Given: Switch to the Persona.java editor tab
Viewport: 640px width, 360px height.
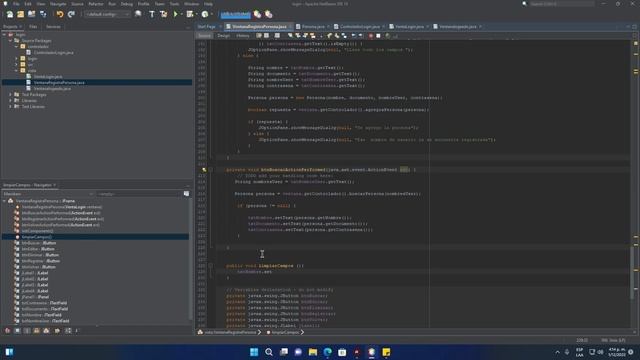Looking at the screenshot, I should [313, 27].
